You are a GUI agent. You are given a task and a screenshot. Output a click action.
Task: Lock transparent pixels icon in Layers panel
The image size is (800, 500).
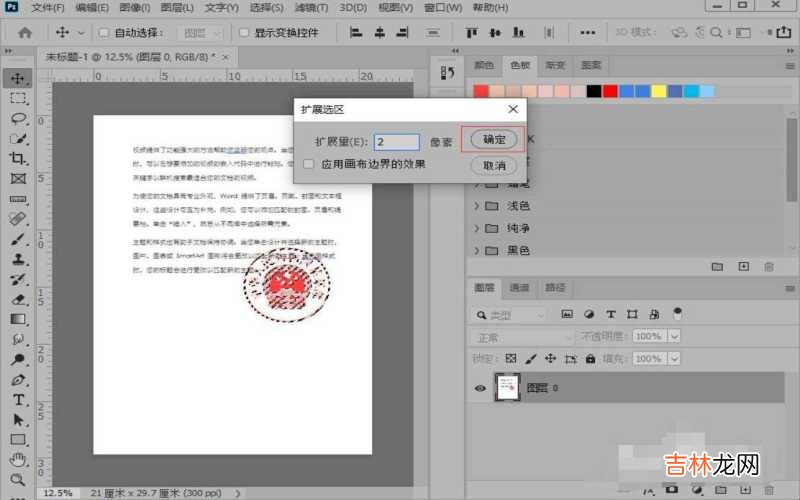[x=511, y=358]
